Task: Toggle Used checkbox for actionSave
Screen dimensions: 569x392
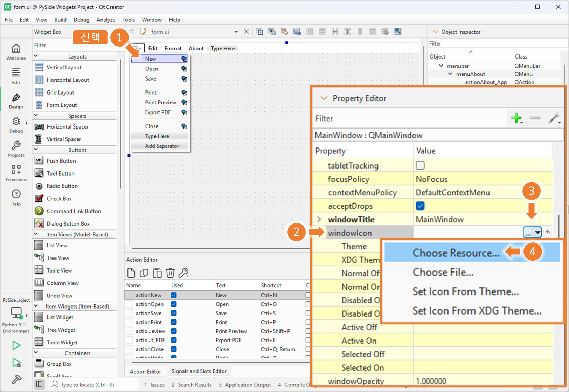Action: 174,313
